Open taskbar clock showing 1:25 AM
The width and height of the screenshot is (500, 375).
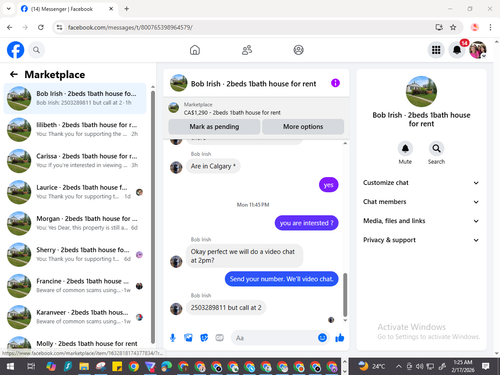[463, 366]
